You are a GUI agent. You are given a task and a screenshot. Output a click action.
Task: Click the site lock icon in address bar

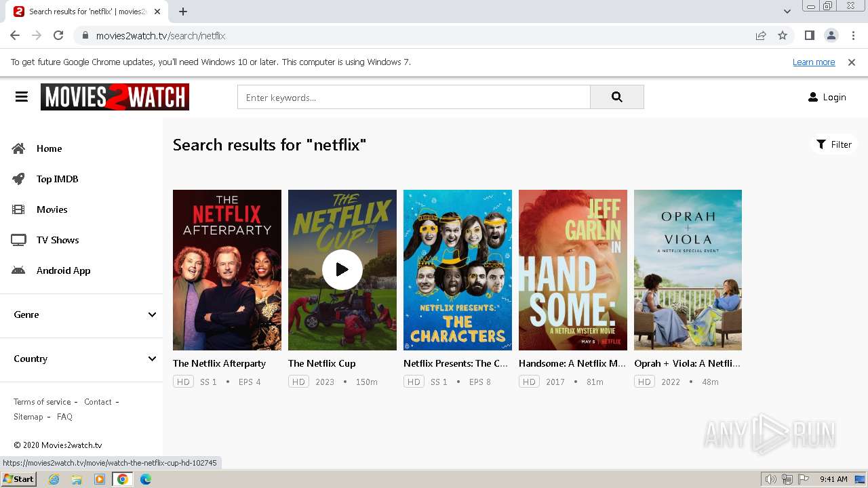pos(85,35)
